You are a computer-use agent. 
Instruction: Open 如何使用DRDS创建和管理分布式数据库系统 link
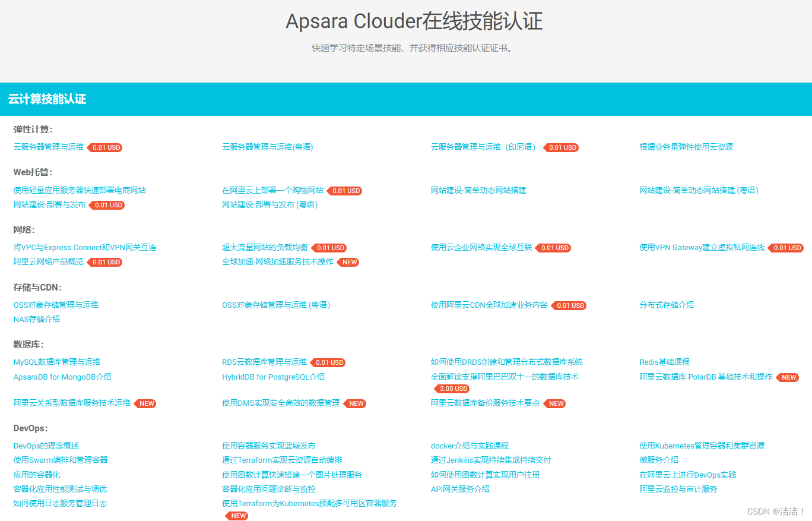coord(507,362)
